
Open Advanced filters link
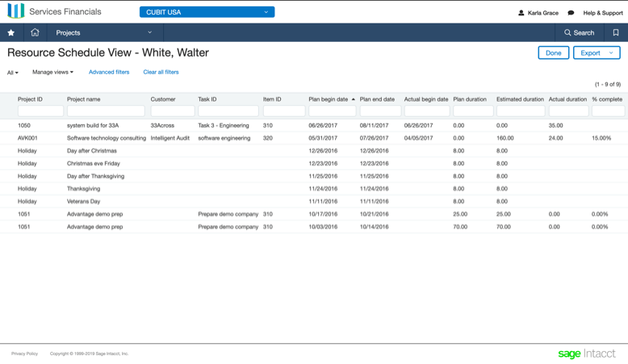pyautogui.click(x=109, y=72)
